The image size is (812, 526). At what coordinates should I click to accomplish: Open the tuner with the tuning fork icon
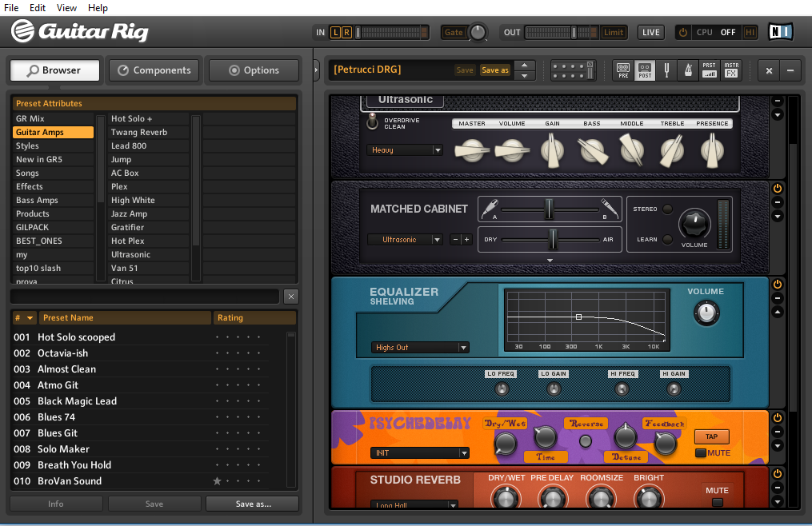click(666, 70)
